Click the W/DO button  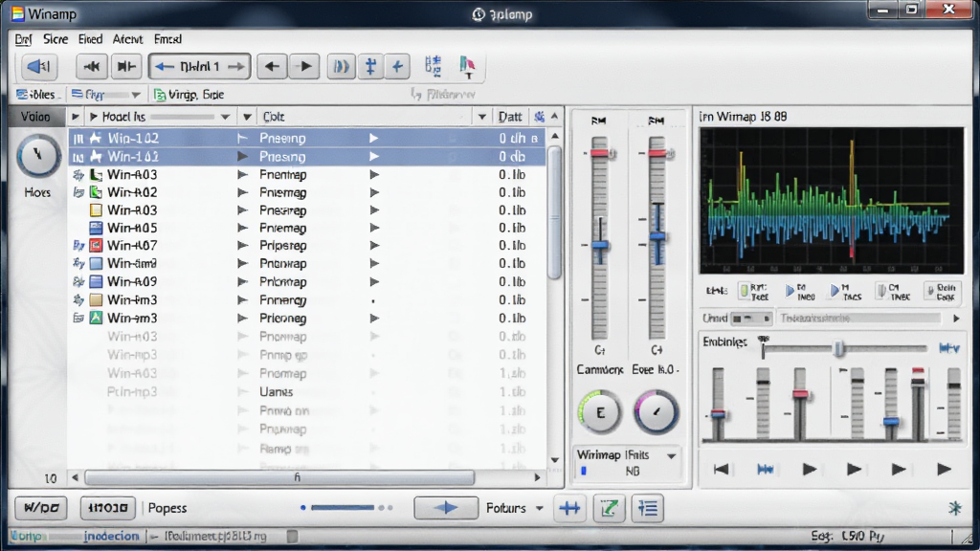coord(41,508)
